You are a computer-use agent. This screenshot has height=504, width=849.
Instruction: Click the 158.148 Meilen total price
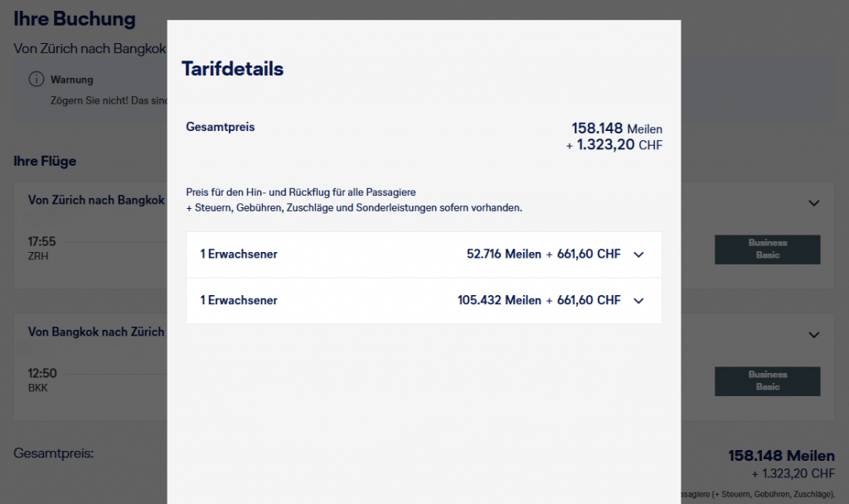click(x=617, y=128)
